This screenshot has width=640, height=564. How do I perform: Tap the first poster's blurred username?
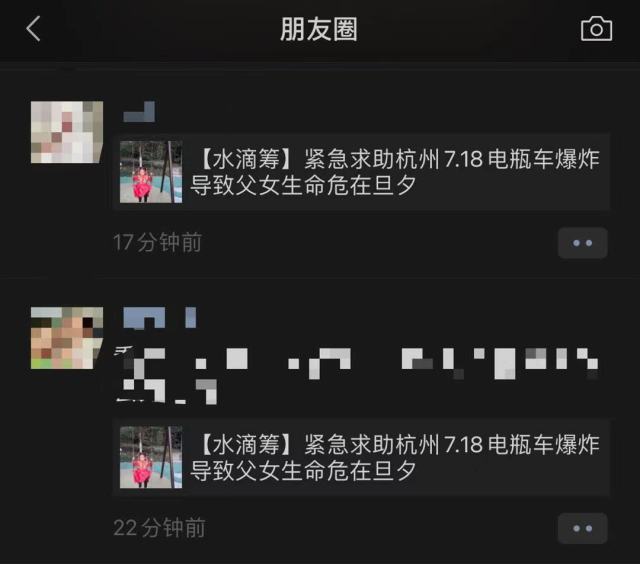coord(139,112)
